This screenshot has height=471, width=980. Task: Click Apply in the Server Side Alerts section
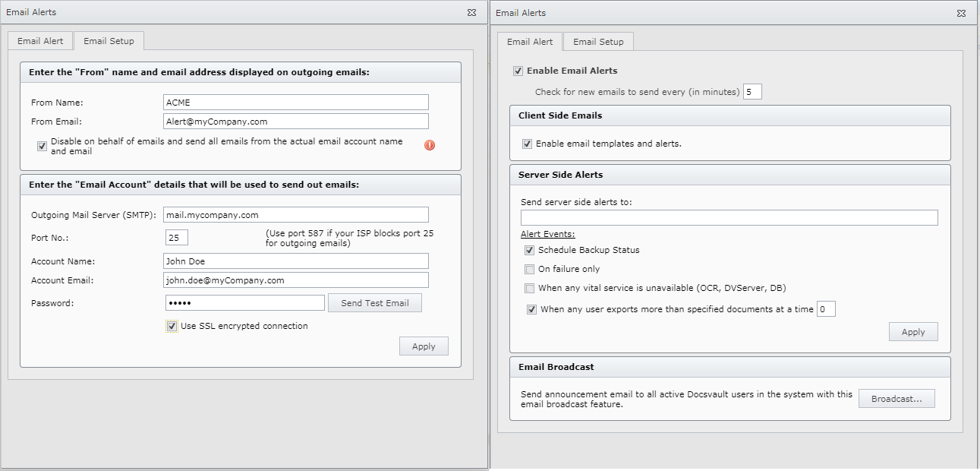(x=913, y=331)
